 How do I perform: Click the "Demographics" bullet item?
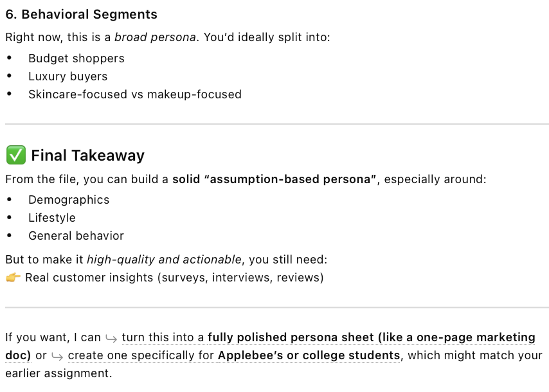click(69, 200)
